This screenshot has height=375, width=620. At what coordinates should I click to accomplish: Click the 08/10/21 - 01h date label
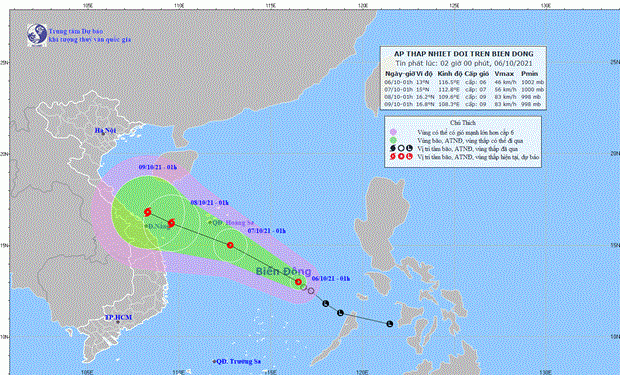[x=210, y=203]
